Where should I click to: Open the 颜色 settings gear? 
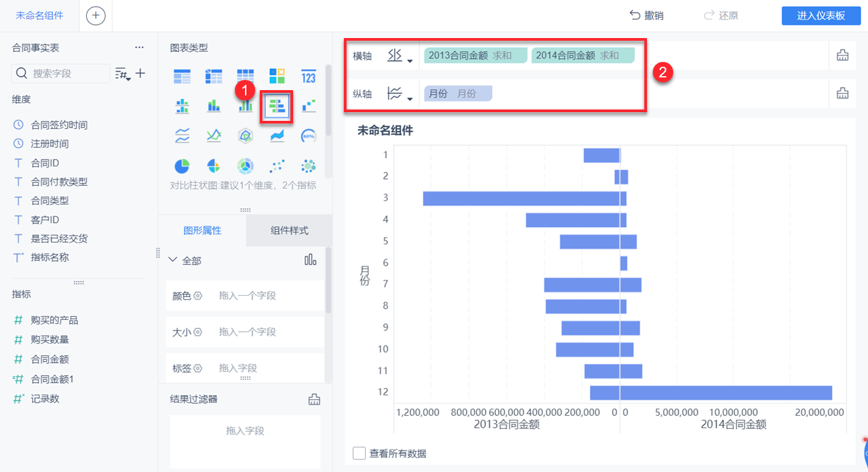(x=198, y=296)
